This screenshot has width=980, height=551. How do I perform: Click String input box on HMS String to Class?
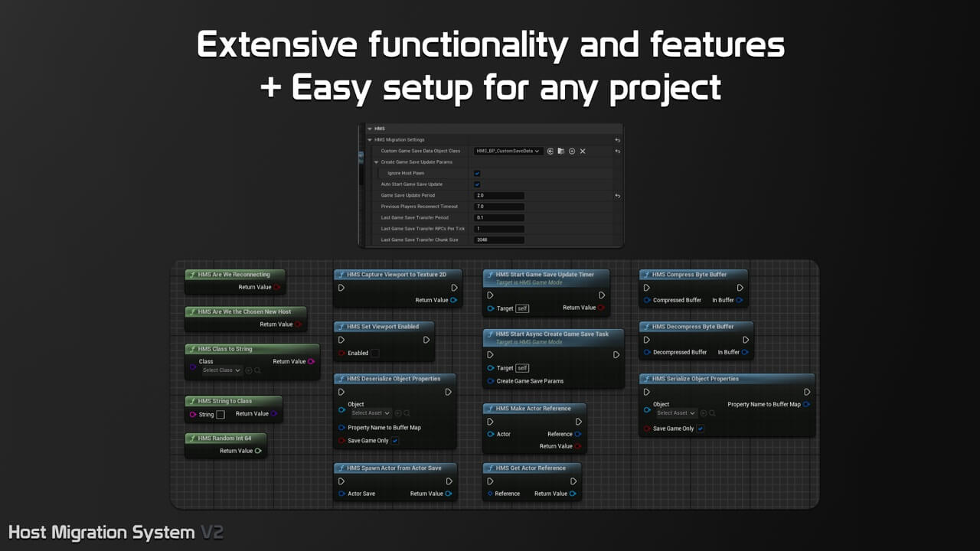[x=220, y=414]
